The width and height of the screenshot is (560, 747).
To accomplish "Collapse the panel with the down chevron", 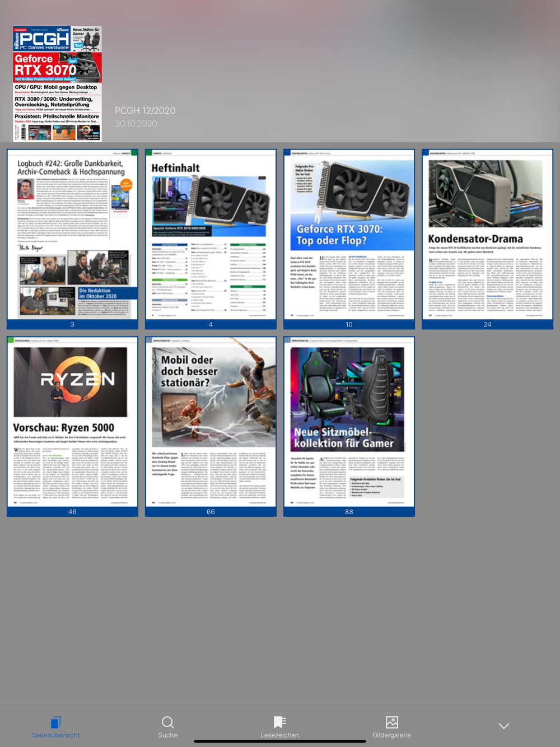I will pyautogui.click(x=504, y=726).
